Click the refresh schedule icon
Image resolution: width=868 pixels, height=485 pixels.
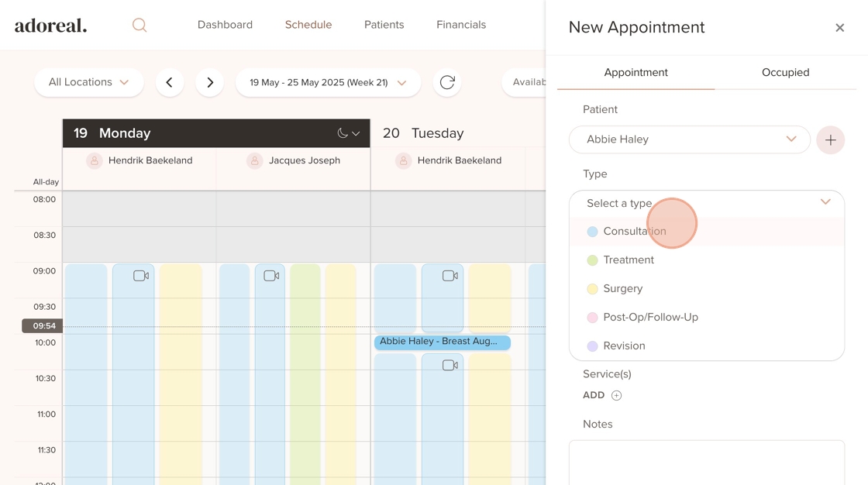[447, 82]
